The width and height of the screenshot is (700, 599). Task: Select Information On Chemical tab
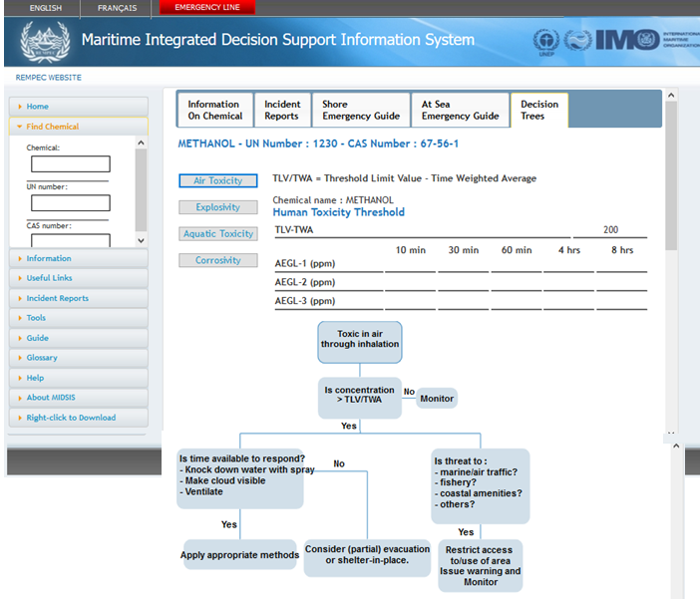click(x=214, y=110)
